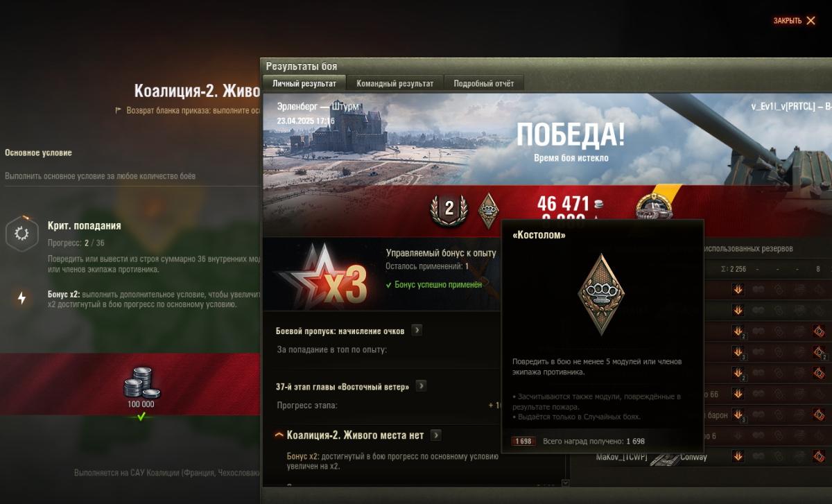This screenshot has height=504, width=832.
Task: Collapse the Коалиция-2 section with orange chevron
Action: coord(279,435)
